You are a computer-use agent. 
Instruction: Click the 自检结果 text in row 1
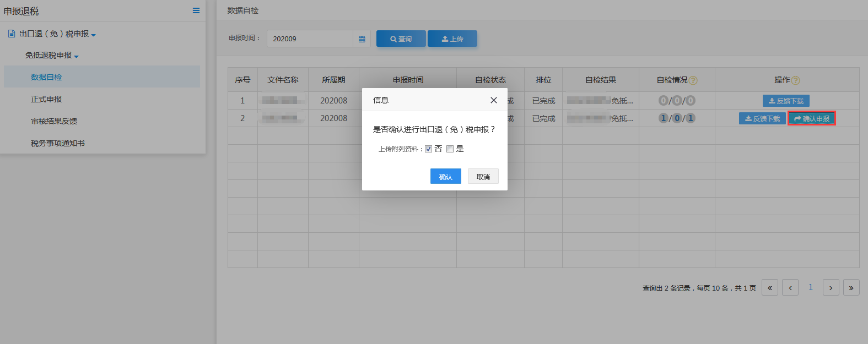[x=600, y=101]
